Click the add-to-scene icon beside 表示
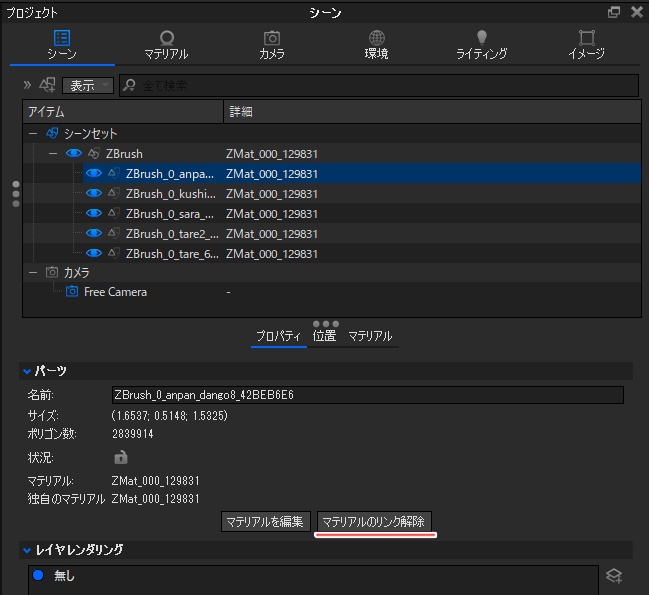The image size is (649, 595). tap(47, 85)
